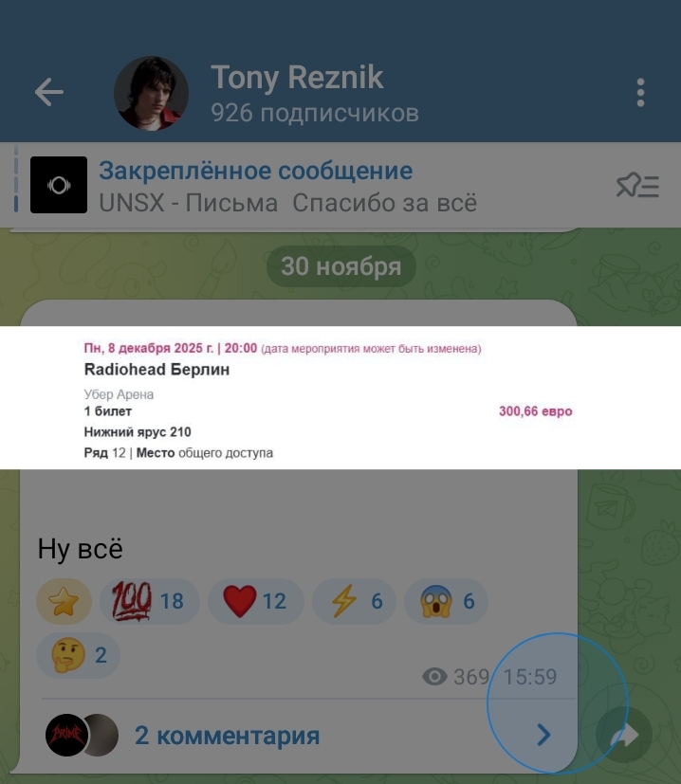
Task: Tap the '30 ноября' date badge
Action: point(341,266)
